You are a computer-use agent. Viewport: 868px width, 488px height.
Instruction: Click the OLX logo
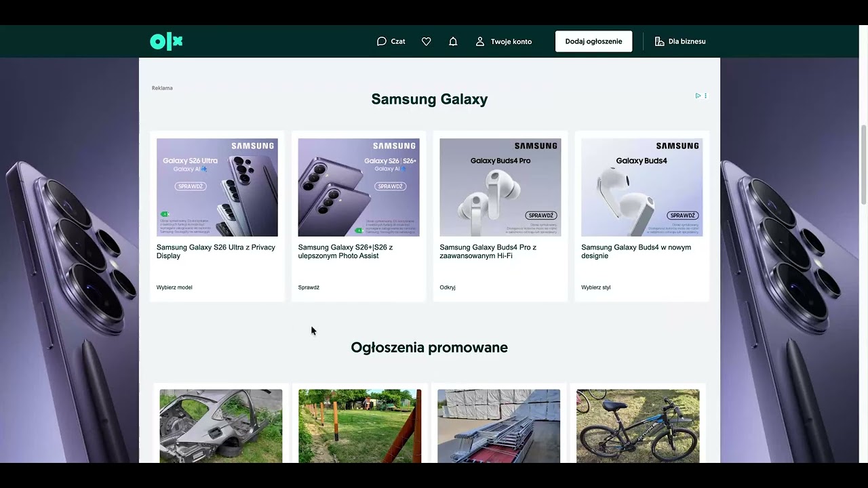(166, 41)
